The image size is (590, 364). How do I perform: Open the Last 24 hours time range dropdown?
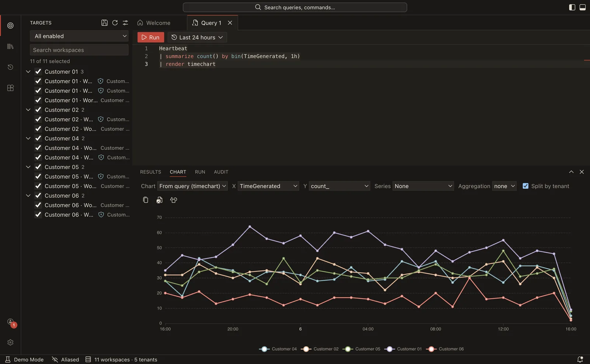[197, 37]
